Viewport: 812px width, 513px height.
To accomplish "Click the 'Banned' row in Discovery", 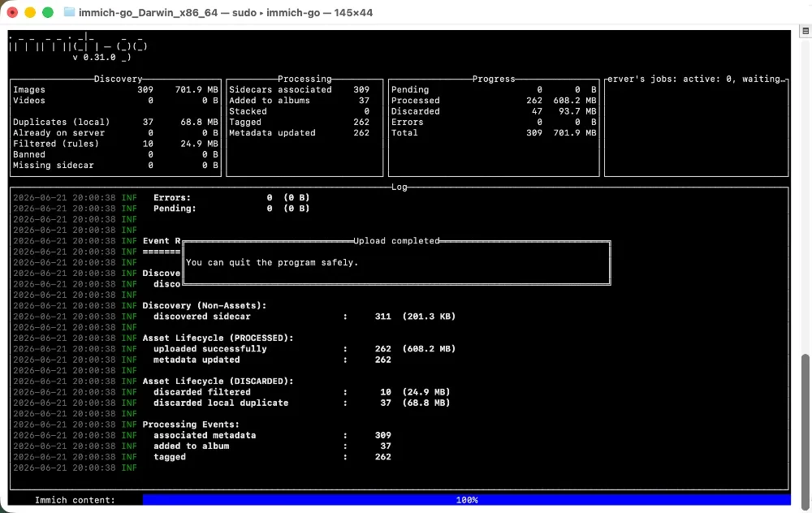I will (115, 154).
